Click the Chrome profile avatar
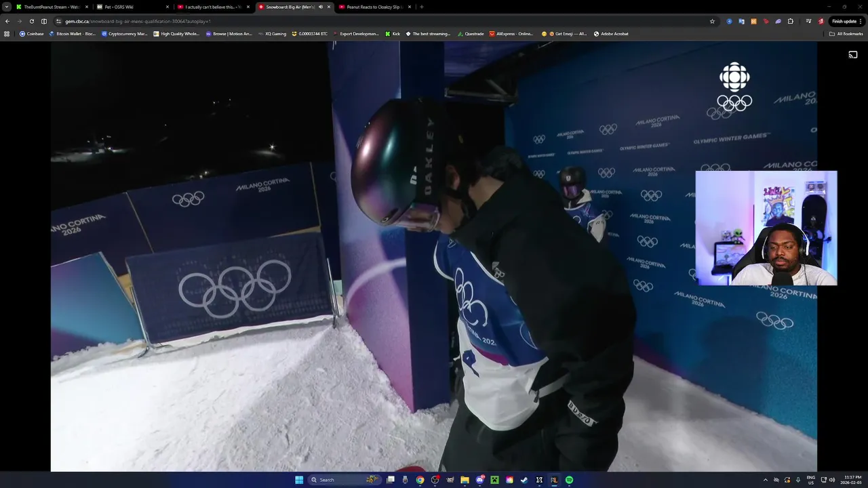The height and width of the screenshot is (488, 868). coord(821,21)
